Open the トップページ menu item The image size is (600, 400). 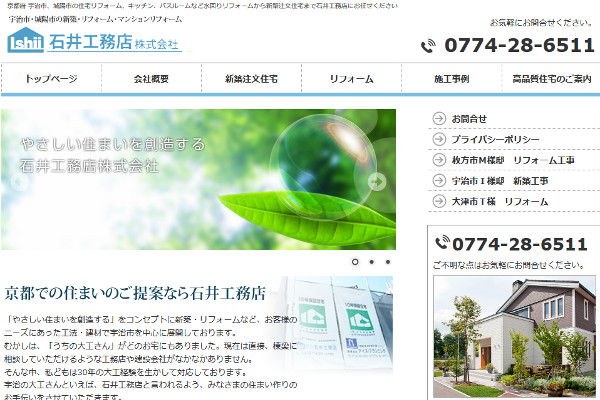51,78
